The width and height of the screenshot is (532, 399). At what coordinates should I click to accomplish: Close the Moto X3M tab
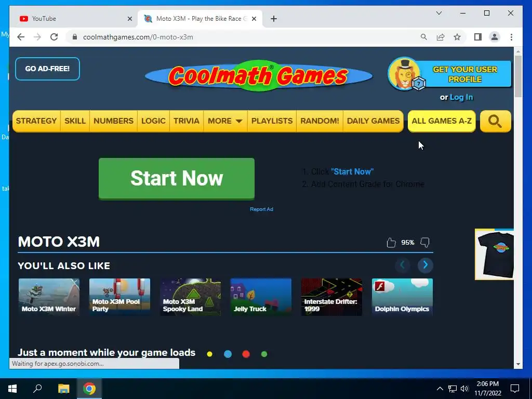(x=254, y=19)
